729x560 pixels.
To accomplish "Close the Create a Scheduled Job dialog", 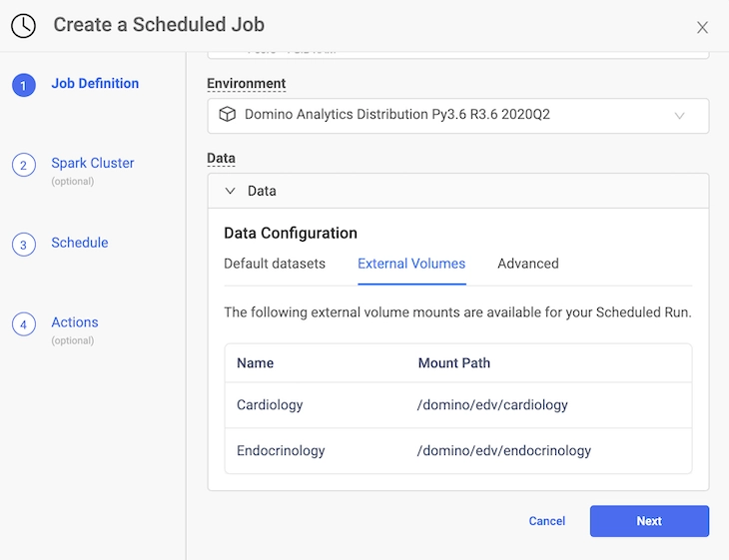I will coord(702,28).
